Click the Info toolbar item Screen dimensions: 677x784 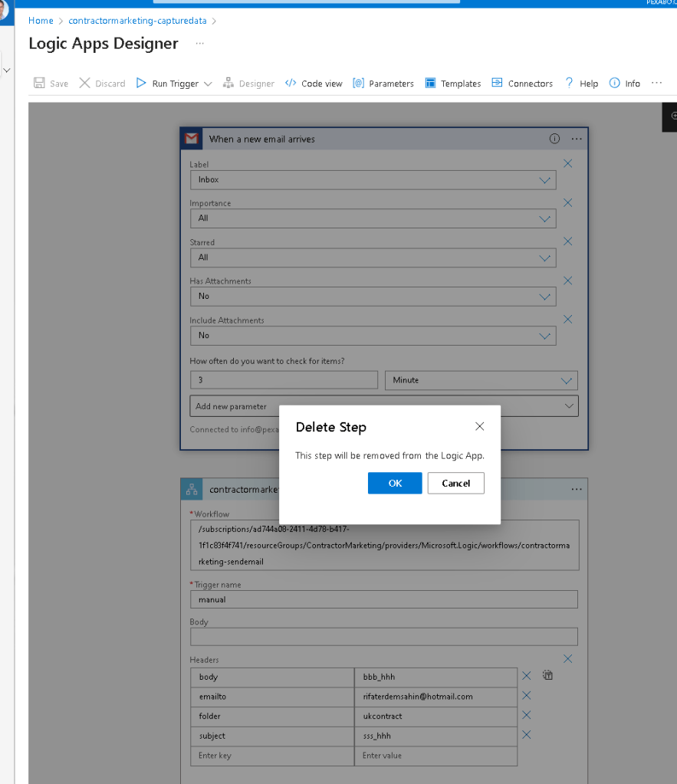pyautogui.click(x=624, y=83)
